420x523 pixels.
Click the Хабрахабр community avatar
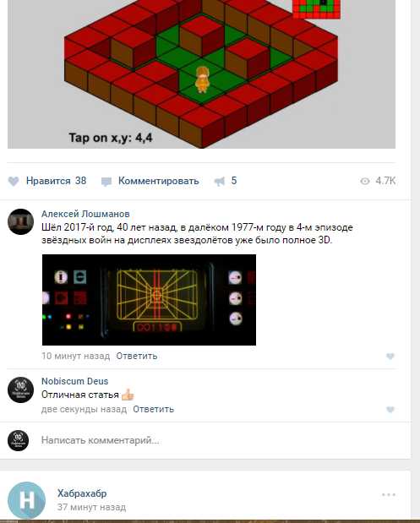(27, 500)
